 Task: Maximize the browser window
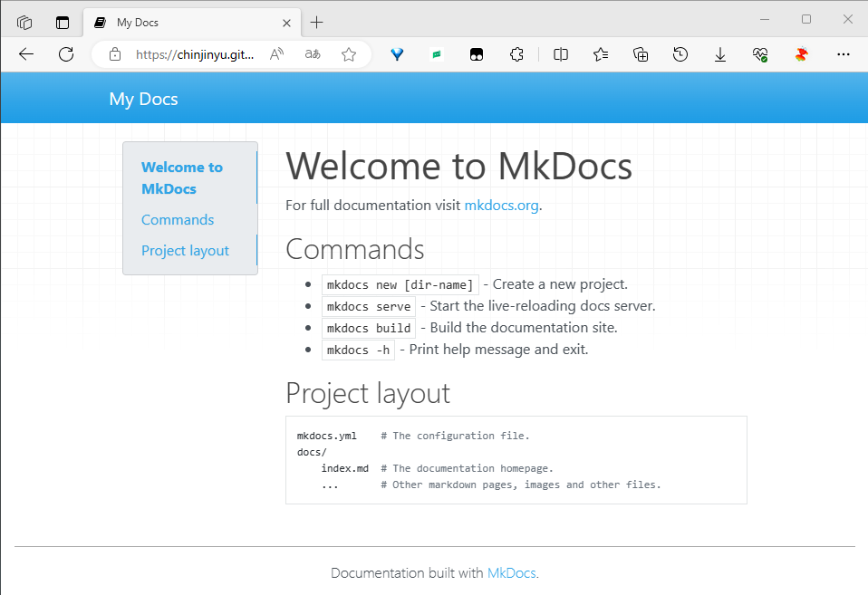(806, 19)
